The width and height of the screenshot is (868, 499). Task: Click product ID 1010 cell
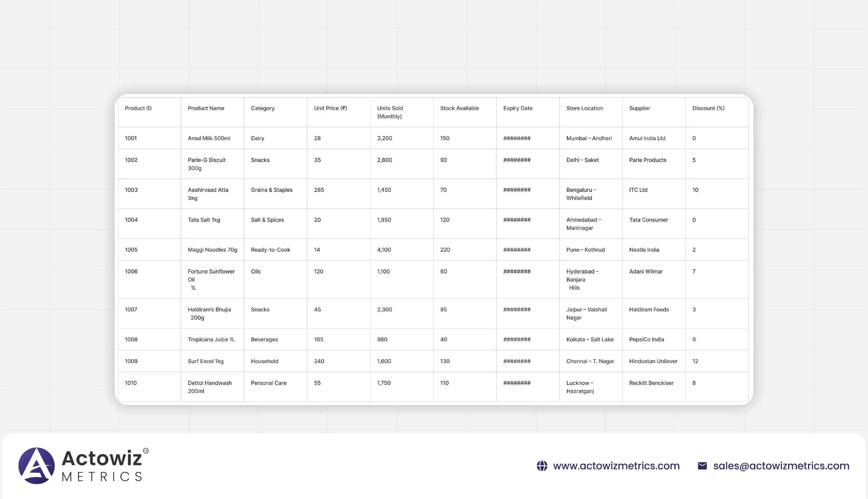click(130, 383)
